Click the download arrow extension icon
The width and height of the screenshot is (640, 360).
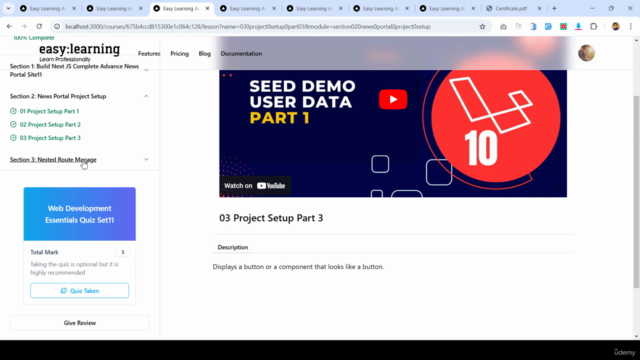coord(578,27)
